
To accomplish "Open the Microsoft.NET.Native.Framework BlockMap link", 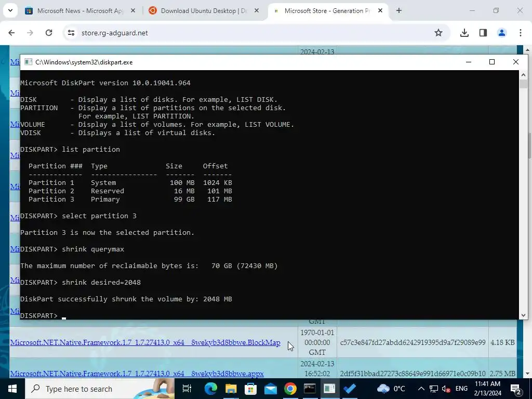I will pos(145,342).
